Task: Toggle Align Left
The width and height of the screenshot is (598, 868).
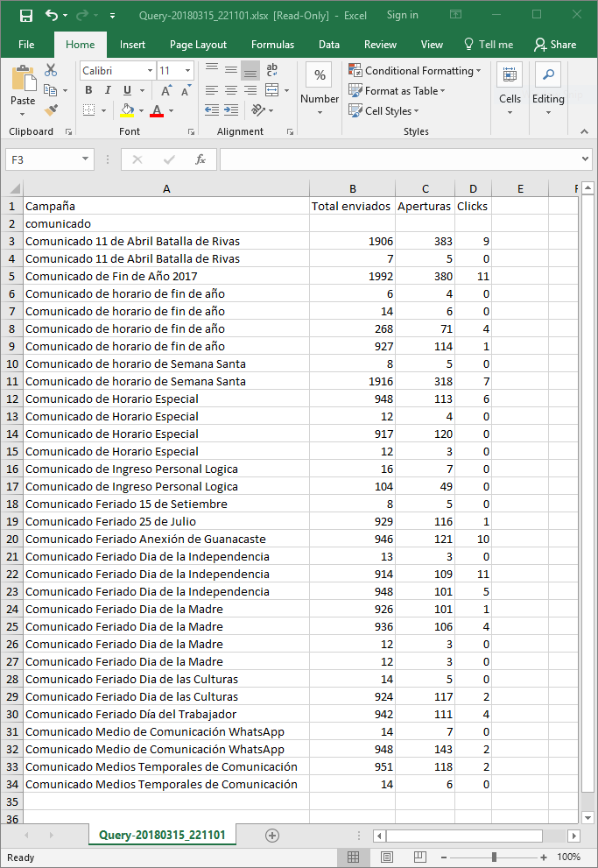Action: (211, 89)
